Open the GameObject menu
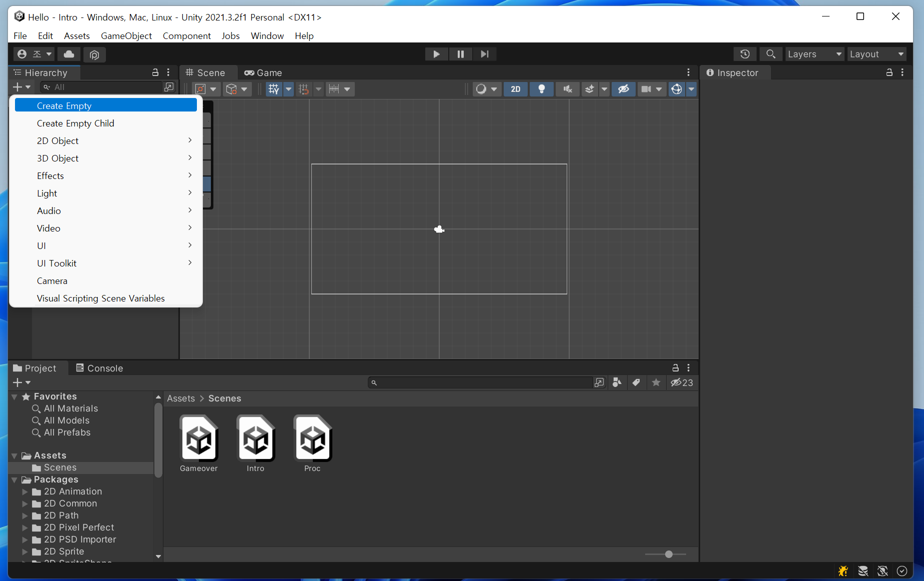Image resolution: width=924 pixels, height=581 pixels. [126, 35]
